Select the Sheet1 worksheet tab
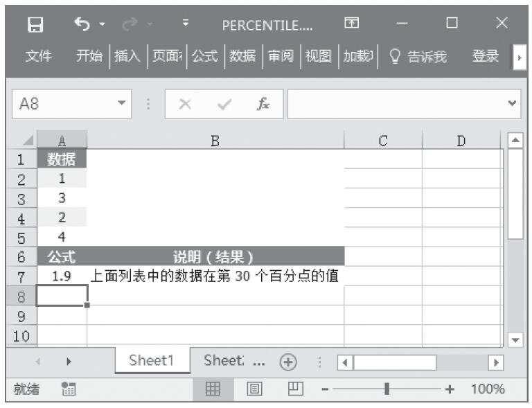 [x=152, y=362]
